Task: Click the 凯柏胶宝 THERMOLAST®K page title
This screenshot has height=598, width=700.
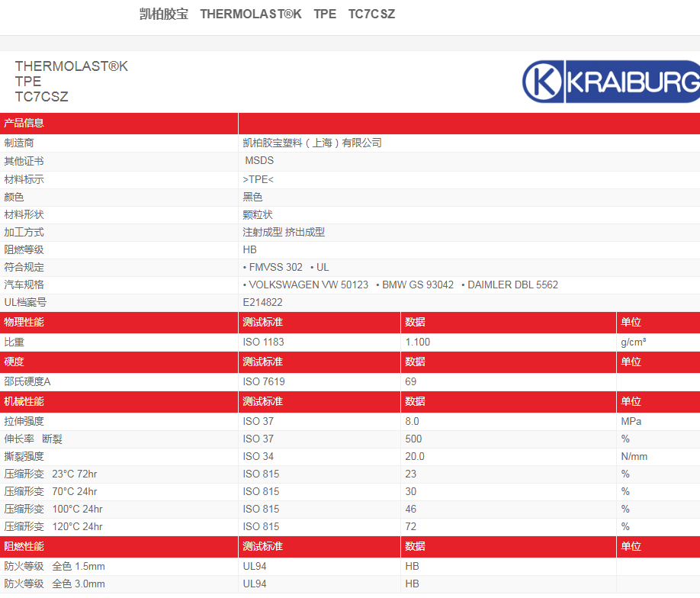Action: [x=267, y=14]
